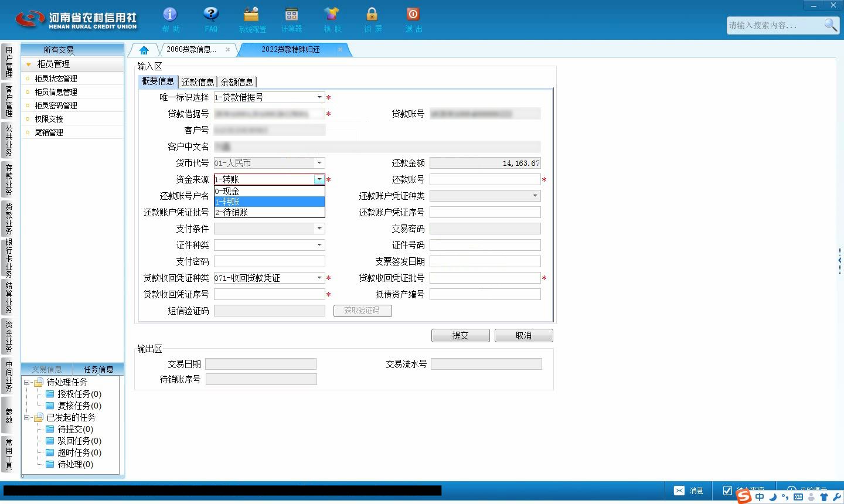The height and width of the screenshot is (504, 844).
Task: Choose 0-现金 in the dropdown list
Action: pos(269,191)
